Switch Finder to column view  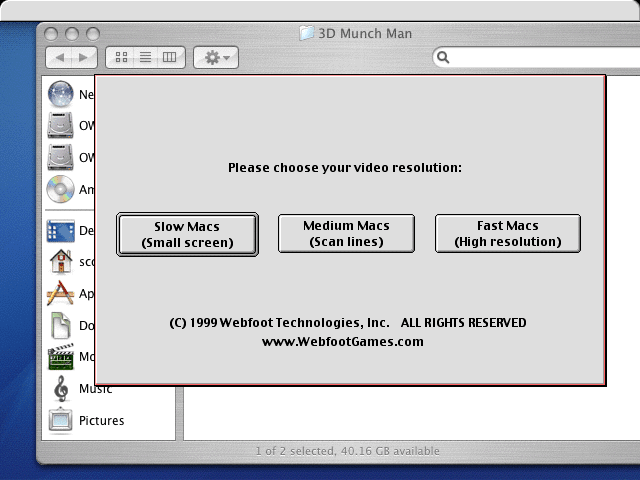click(x=169, y=58)
